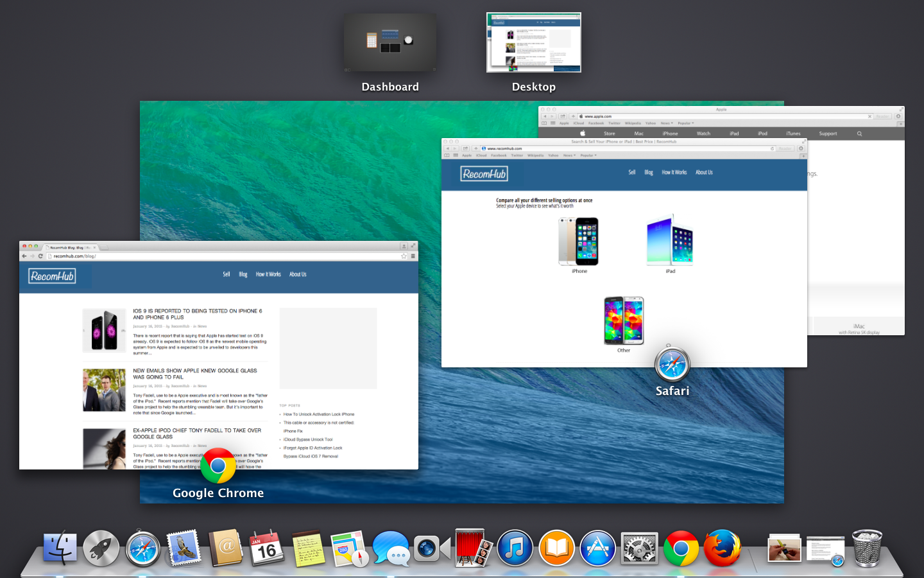Viewport: 924px width, 578px height.
Task: Click RecomHub logo in Safari window
Action: [x=484, y=174]
